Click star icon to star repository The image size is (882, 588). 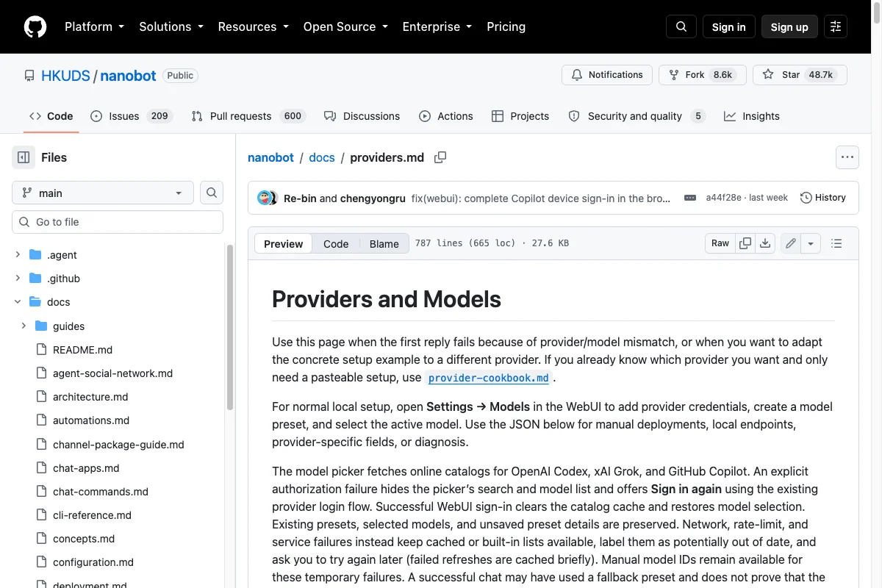point(768,75)
